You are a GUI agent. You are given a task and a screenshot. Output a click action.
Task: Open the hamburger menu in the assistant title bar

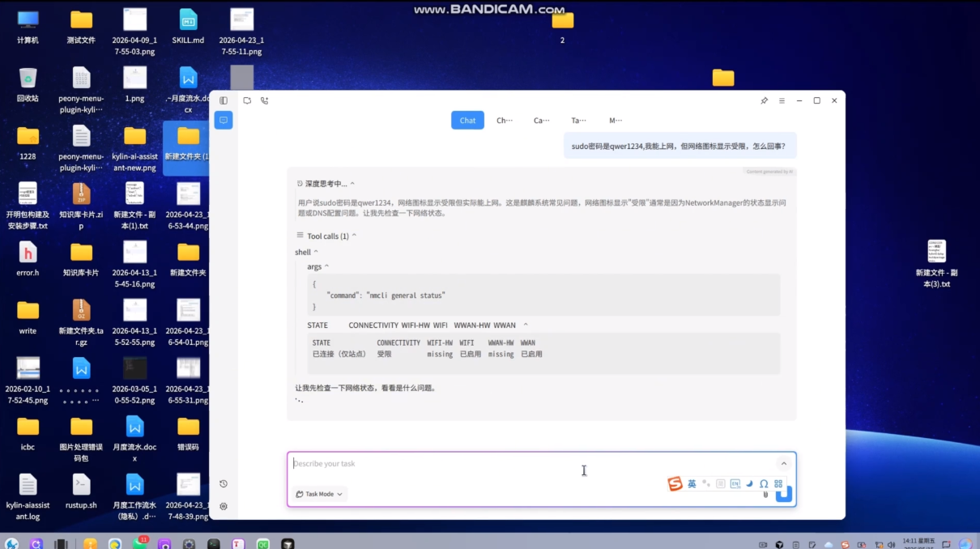point(782,100)
